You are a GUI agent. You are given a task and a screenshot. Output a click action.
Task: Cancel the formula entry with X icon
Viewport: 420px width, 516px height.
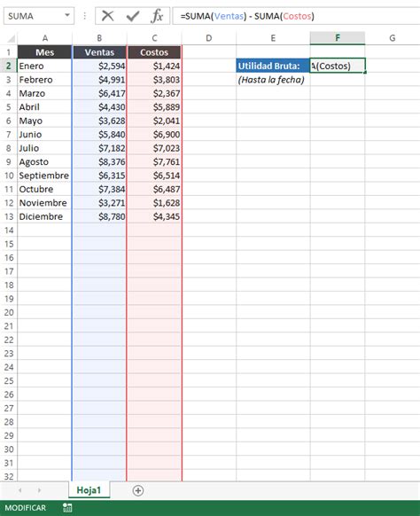pos(107,16)
